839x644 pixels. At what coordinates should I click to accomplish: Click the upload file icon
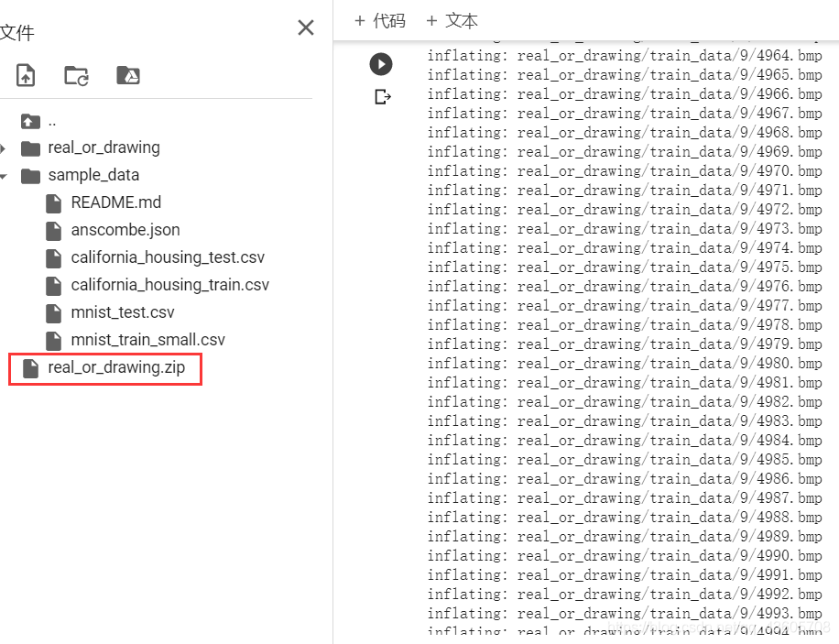pos(26,75)
